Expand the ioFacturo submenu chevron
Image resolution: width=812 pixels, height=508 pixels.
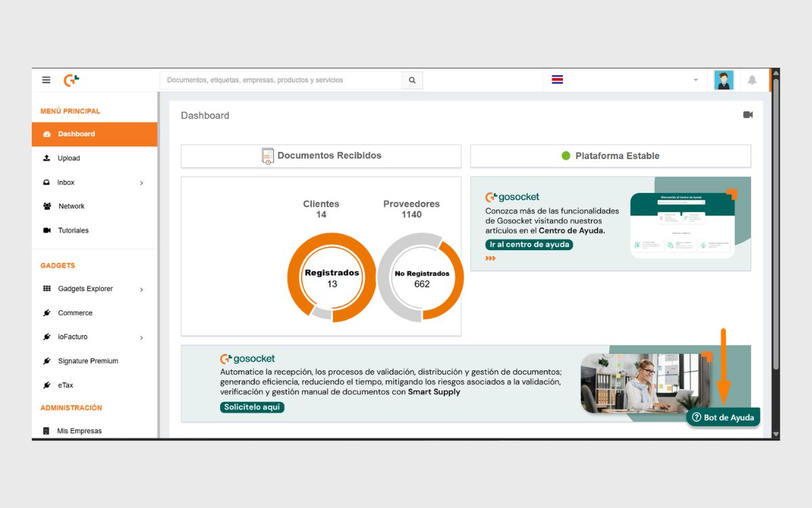[141, 337]
